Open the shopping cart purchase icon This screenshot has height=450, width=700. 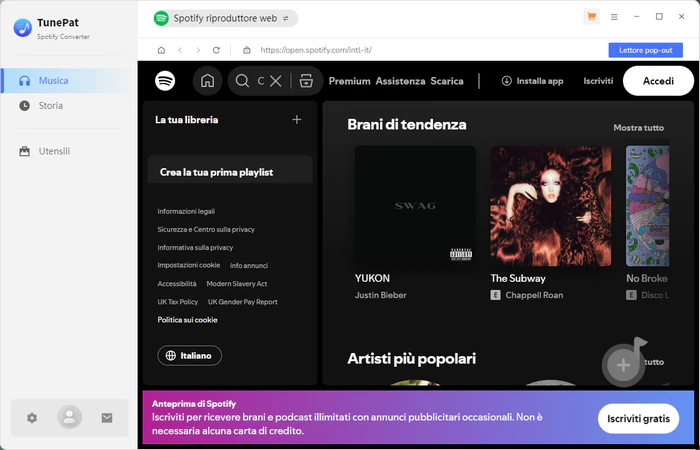(592, 17)
